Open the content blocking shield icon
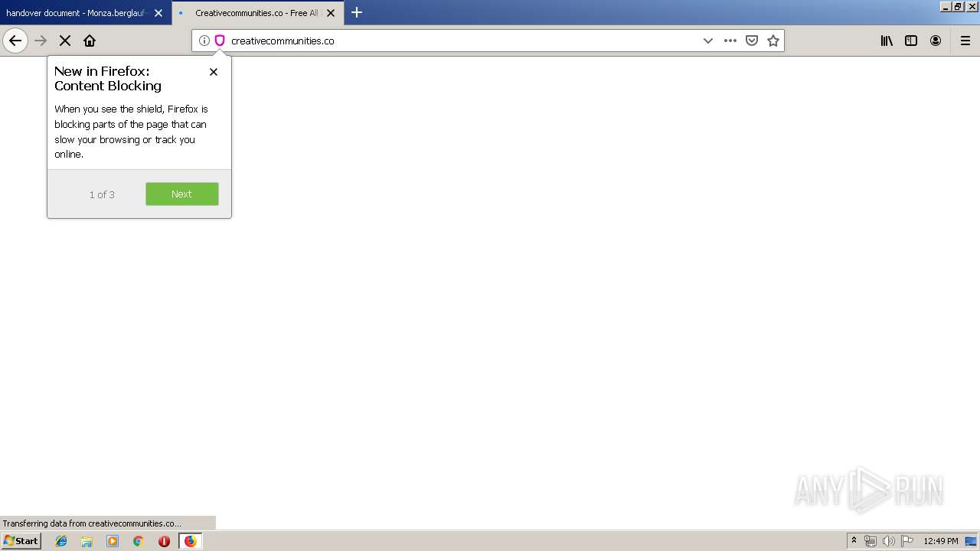 [220, 41]
